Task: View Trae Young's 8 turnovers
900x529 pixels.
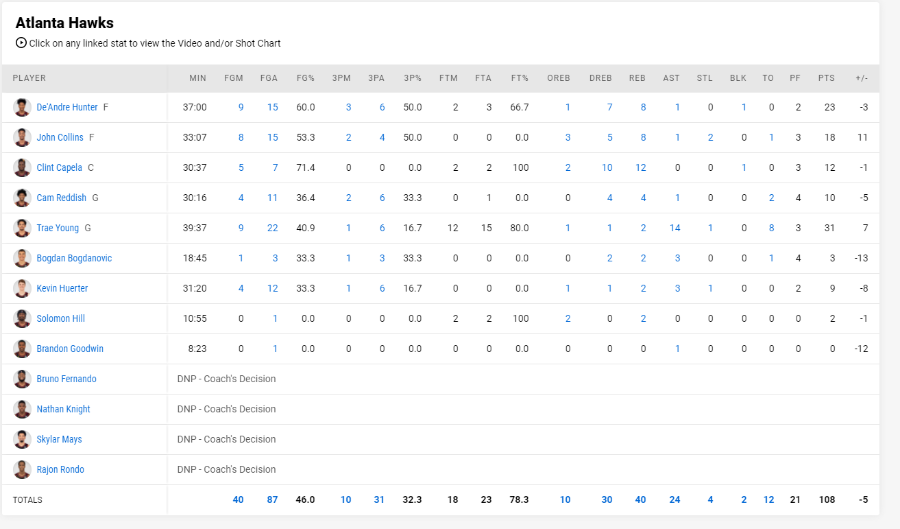Action: point(771,228)
